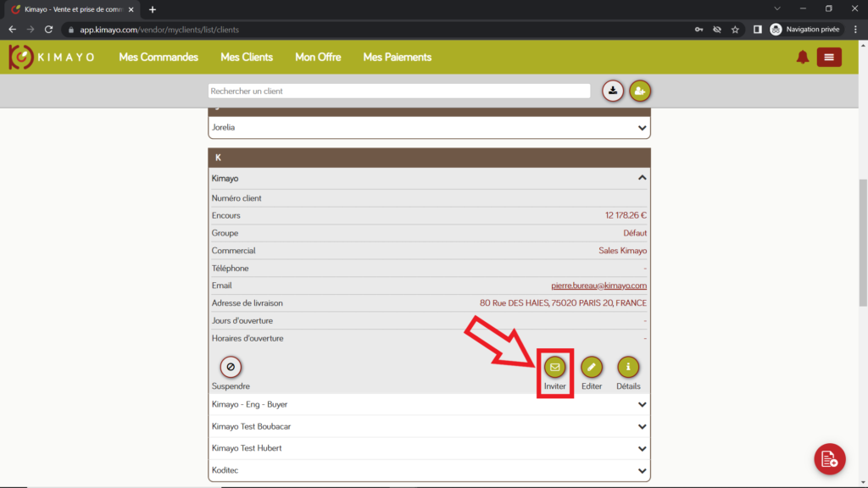
Task: Close the Kimayo browser tab
Action: 131,9
